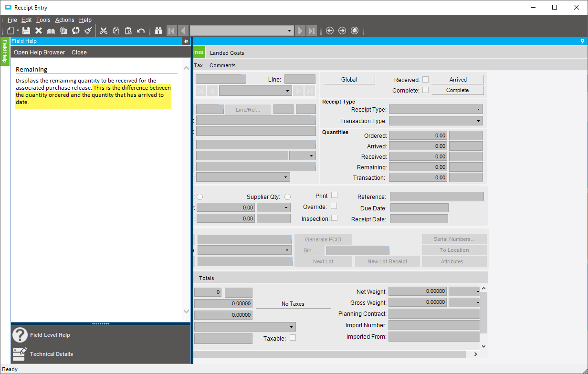Toggle the Received checkbox
Screen dimensions: 588x374
pyautogui.click(x=426, y=80)
